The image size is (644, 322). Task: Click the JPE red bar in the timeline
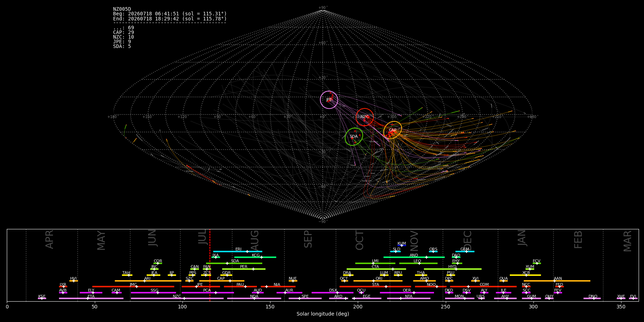(x=201, y=287)
